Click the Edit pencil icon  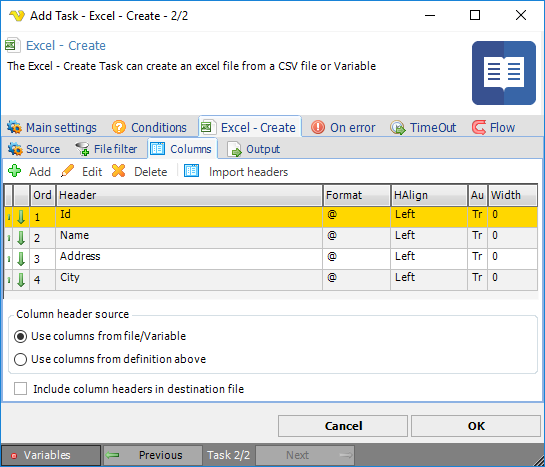coord(67,171)
